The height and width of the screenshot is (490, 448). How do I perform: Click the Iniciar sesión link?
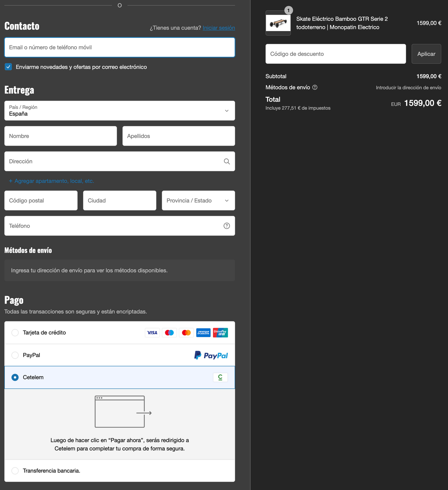click(x=219, y=28)
